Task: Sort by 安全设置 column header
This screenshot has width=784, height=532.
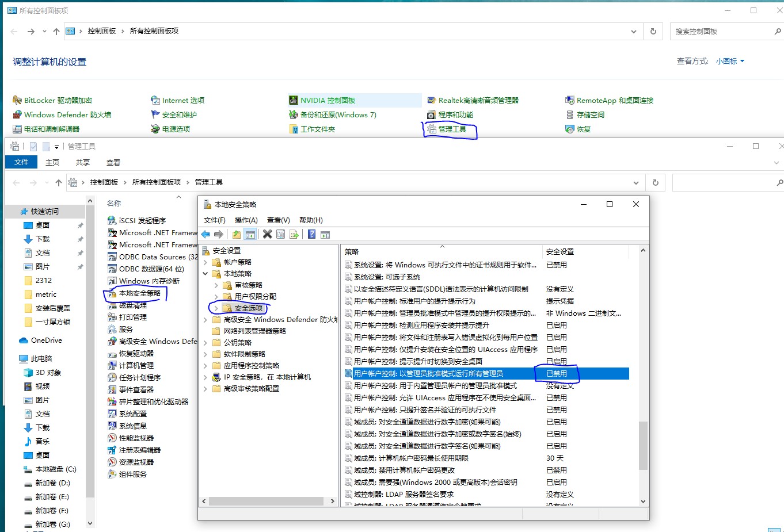Action: pyautogui.click(x=586, y=251)
